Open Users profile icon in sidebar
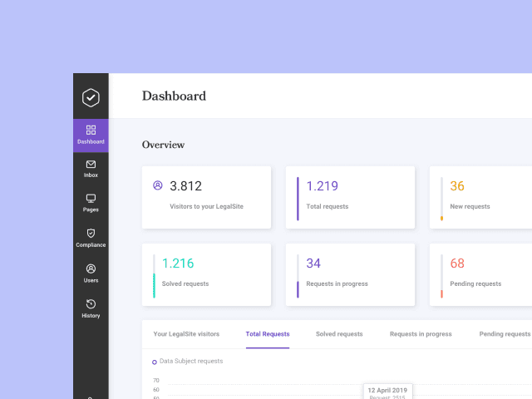 click(91, 268)
